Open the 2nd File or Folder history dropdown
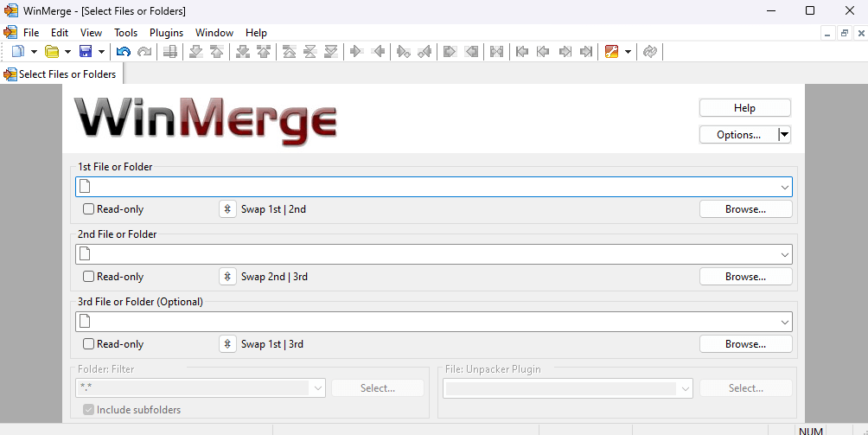The height and width of the screenshot is (435, 868). click(x=784, y=254)
